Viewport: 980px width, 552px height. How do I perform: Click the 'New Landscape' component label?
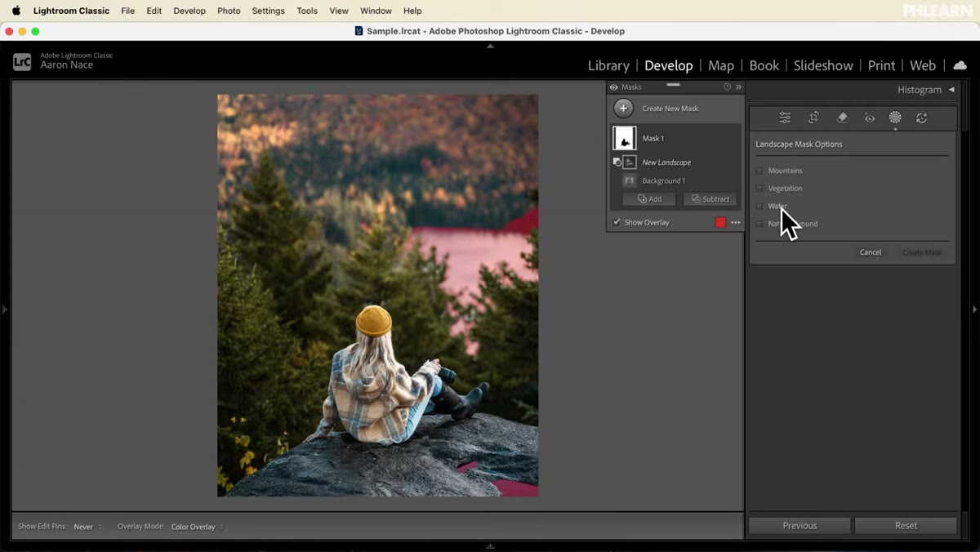click(x=666, y=162)
